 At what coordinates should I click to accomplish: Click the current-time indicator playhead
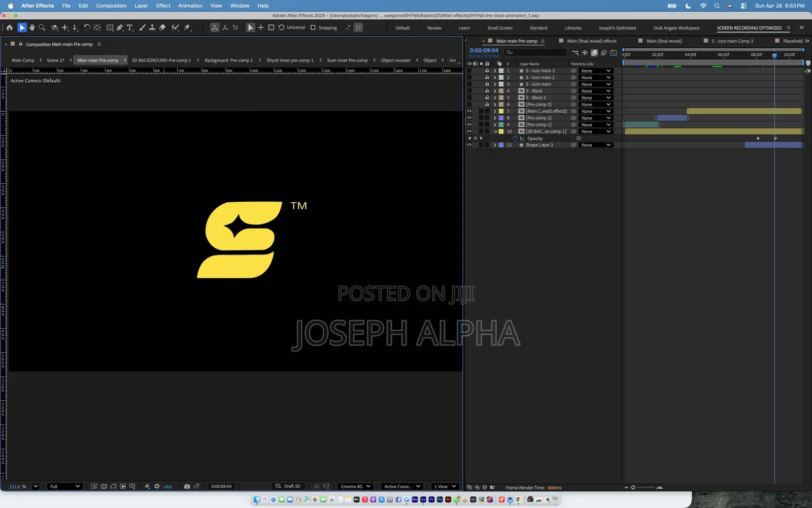774,55
